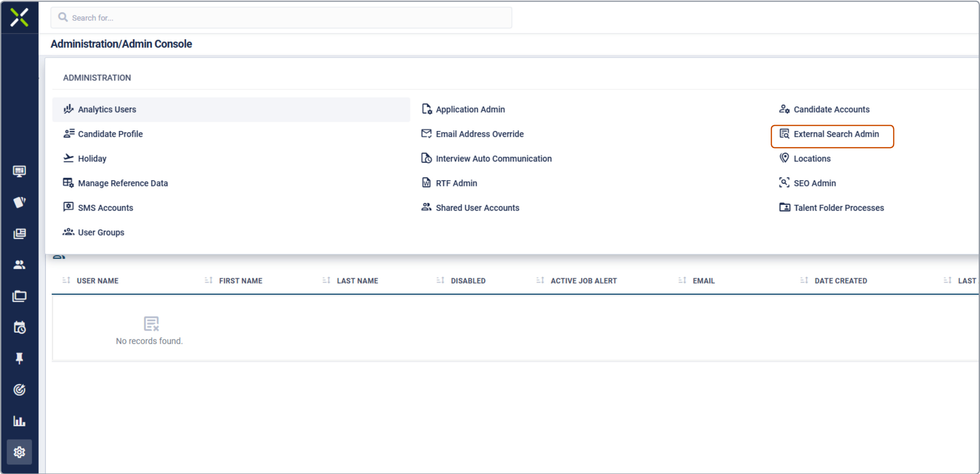The height and width of the screenshot is (474, 980).
Task: Click the Application Admin document icon
Action: click(426, 109)
